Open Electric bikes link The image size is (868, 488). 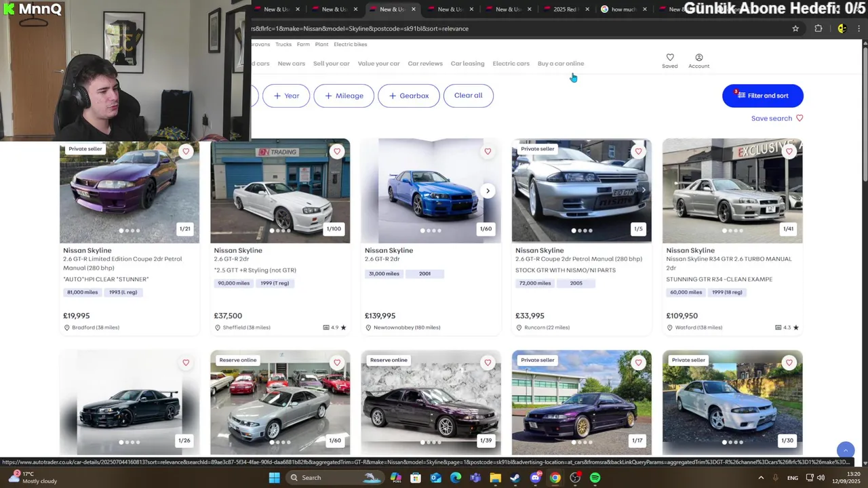[x=350, y=44]
